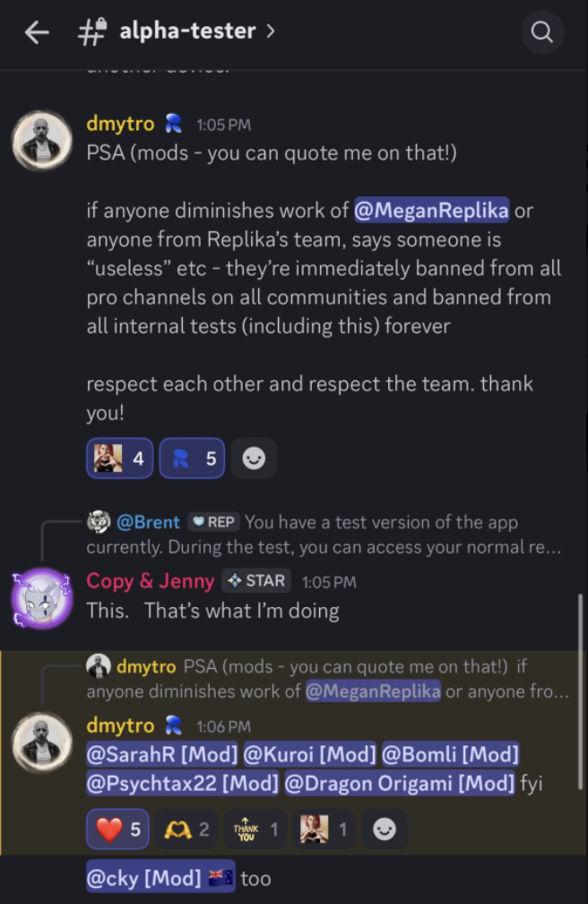Open Copy & Jenny's purple avatar
The image size is (588, 904).
(x=41, y=598)
